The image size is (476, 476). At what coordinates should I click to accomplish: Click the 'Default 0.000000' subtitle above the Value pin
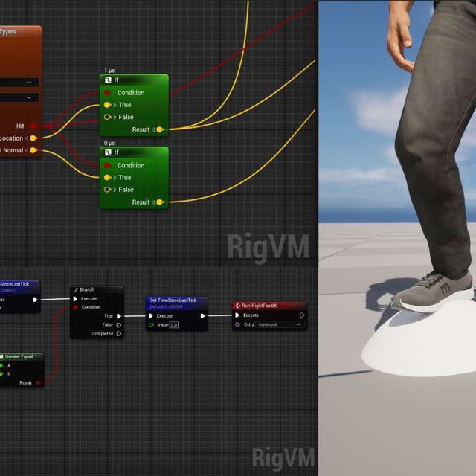pyautogui.click(x=167, y=306)
